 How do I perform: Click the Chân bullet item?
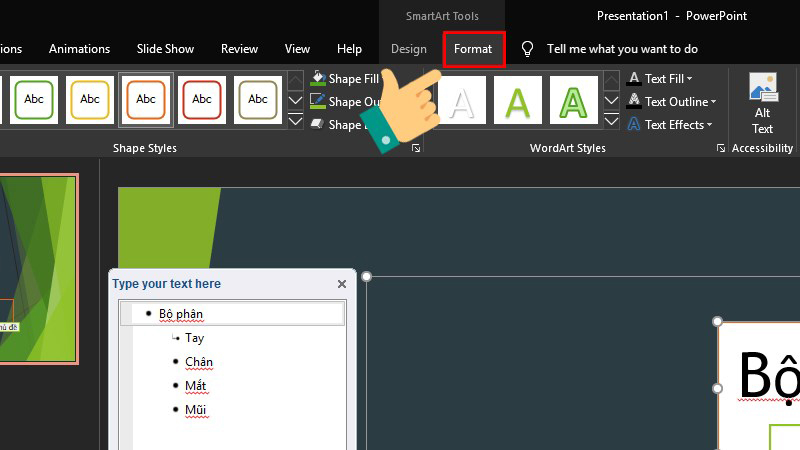pyautogui.click(x=199, y=362)
